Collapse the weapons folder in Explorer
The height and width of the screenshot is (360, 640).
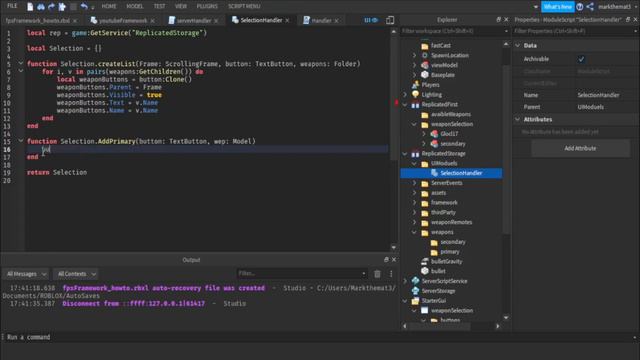[415, 232]
